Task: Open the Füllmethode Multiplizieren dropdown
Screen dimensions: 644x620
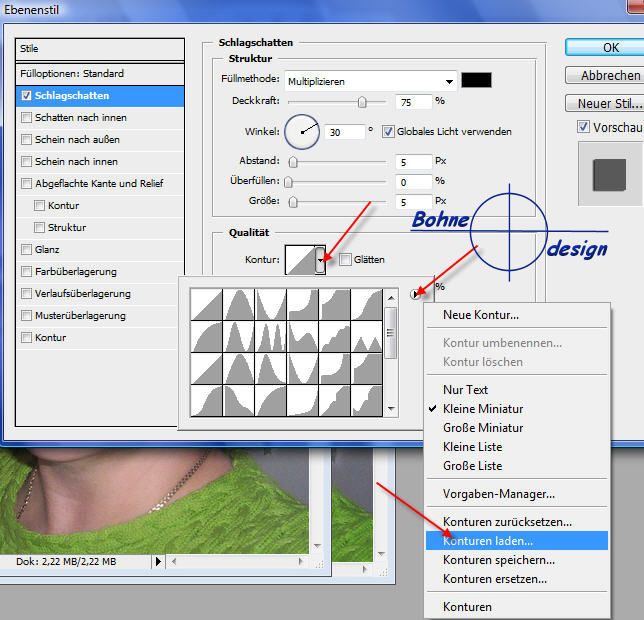Action: (x=370, y=80)
